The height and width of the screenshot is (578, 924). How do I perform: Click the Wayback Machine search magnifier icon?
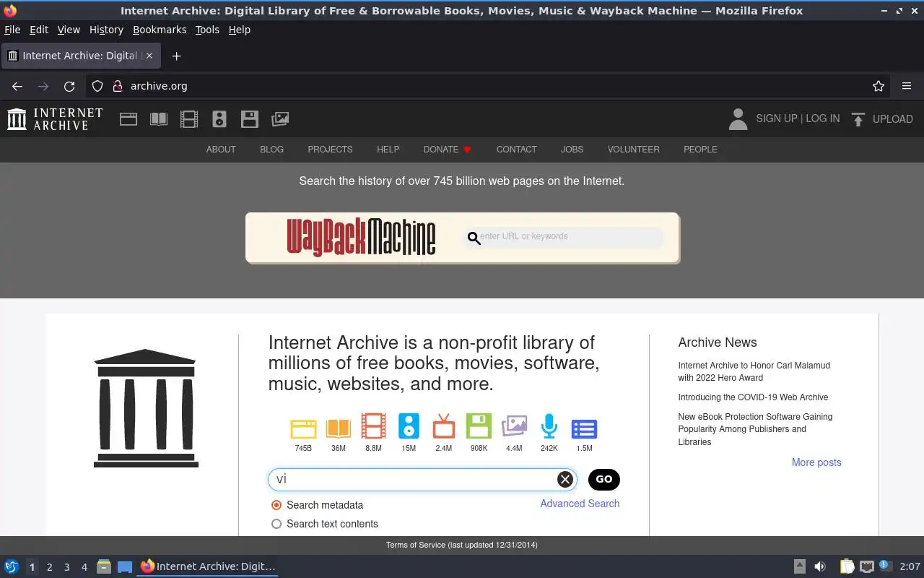tap(474, 238)
